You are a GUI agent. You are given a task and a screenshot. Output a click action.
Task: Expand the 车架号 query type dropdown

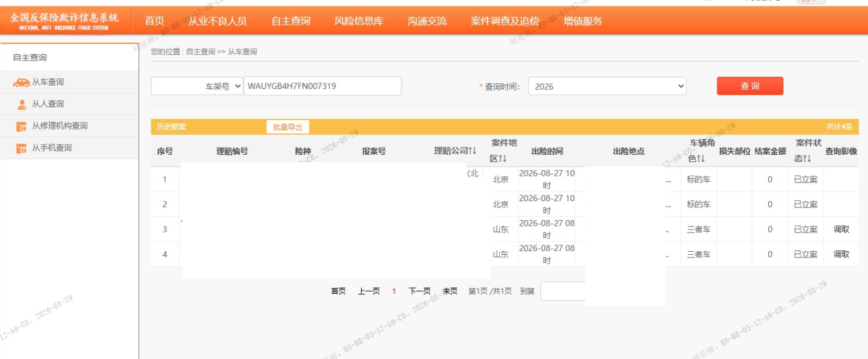click(x=197, y=86)
